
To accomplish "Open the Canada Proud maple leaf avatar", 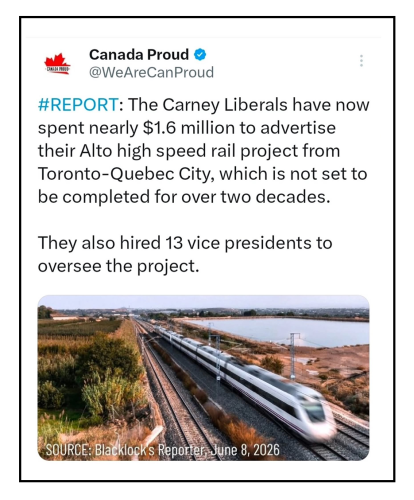I will coord(57,63).
